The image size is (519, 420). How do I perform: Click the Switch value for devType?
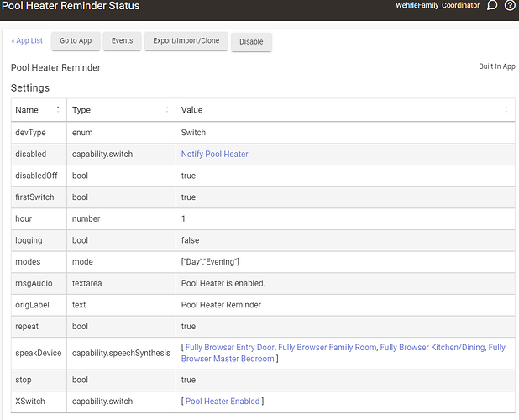click(193, 133)
